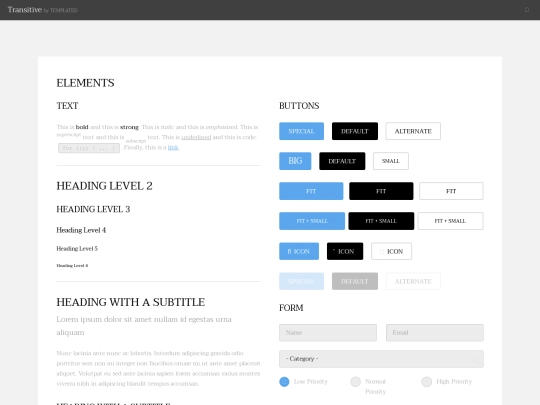
Task: Click the white outlined ICON button
Action: click(391, 251)
